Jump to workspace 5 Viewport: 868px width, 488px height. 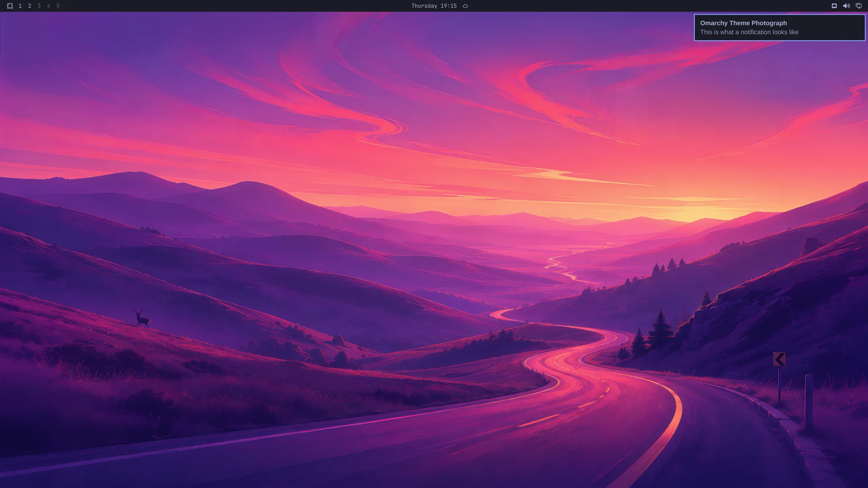click(58, 6)
